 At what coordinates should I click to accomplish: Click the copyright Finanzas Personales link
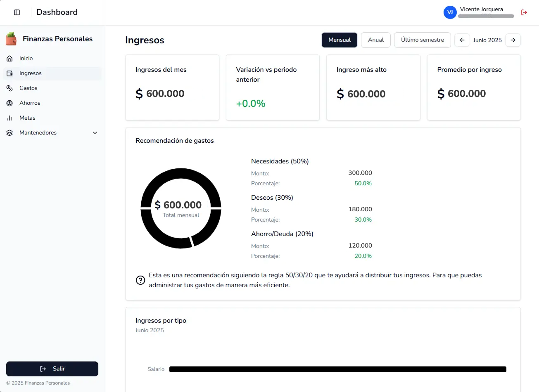click(38, 383)
